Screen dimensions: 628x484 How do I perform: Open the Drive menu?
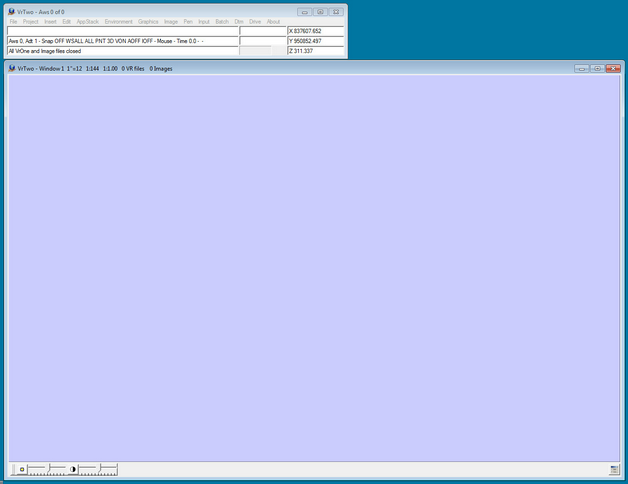255,22
